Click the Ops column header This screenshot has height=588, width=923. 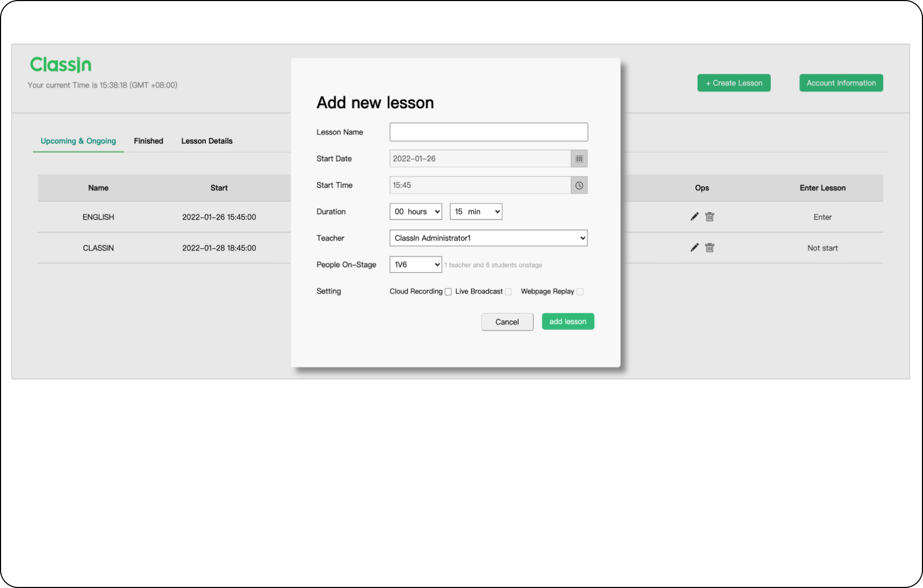(702, 188)
